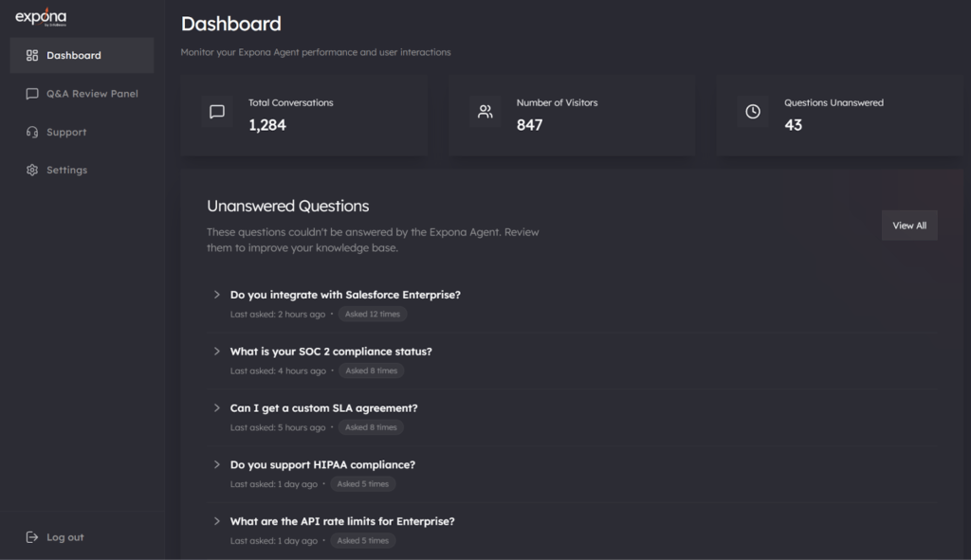Select the Log out link
This screenshot has width=971, height=560.
(x=64, y=537)
